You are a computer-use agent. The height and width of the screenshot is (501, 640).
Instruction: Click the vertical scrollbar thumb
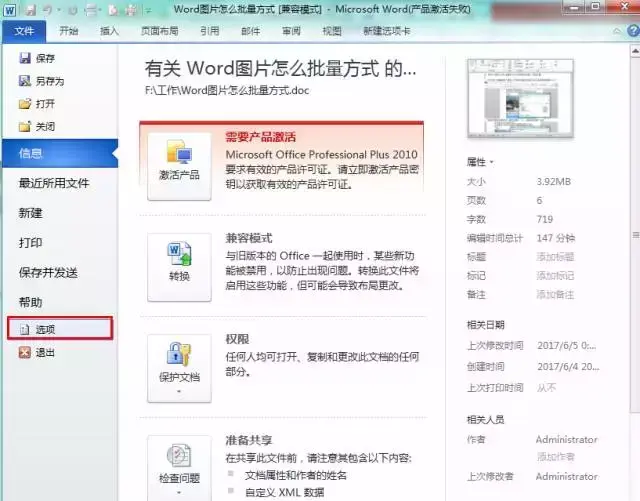[x=635, y=235]
